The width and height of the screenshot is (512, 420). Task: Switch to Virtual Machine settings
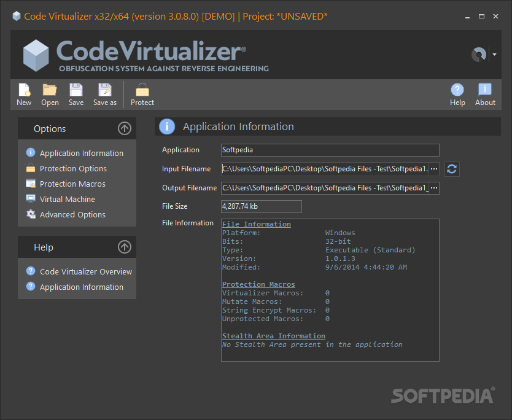68,199
